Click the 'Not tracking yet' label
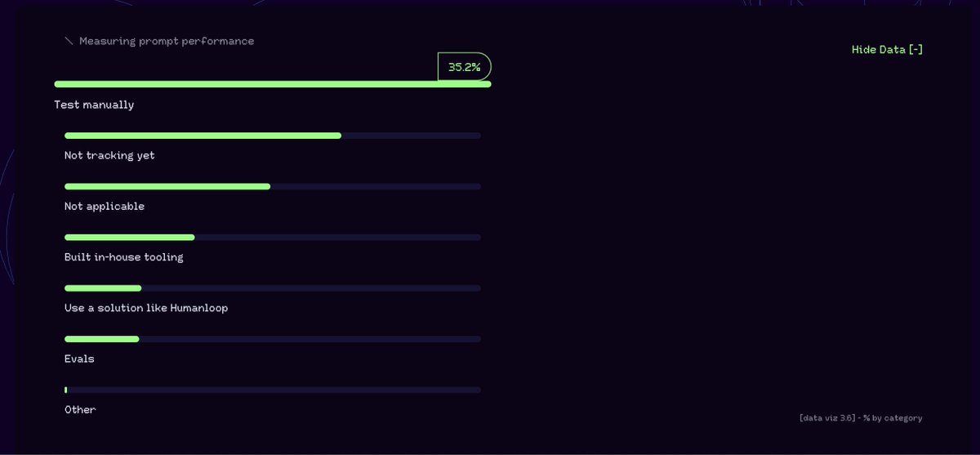This screenshot has height=455, width=980. click(x=109, y=155)
